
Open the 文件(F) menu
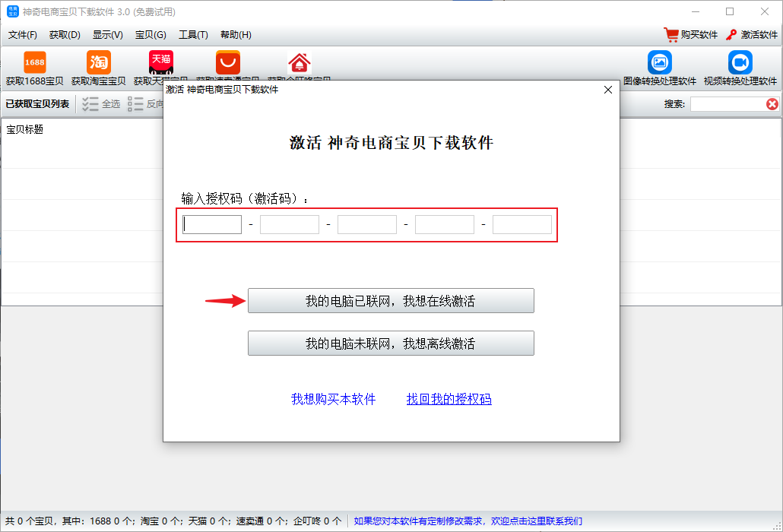(x=23, y=35)
